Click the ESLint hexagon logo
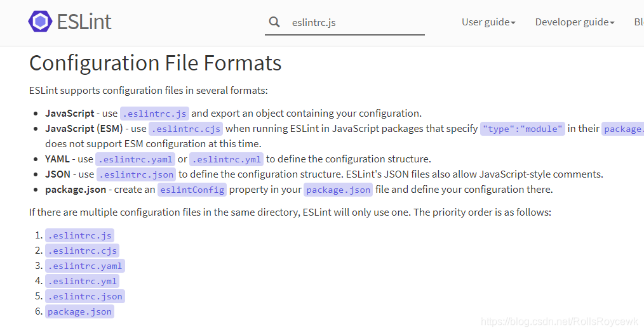The width and height of the screenshot is (644, 333). (40, 22)
